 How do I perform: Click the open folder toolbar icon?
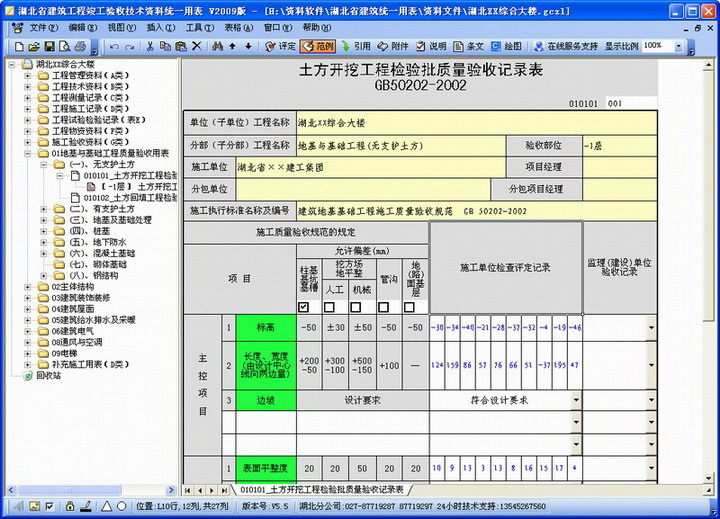click(x=34, y=46)
